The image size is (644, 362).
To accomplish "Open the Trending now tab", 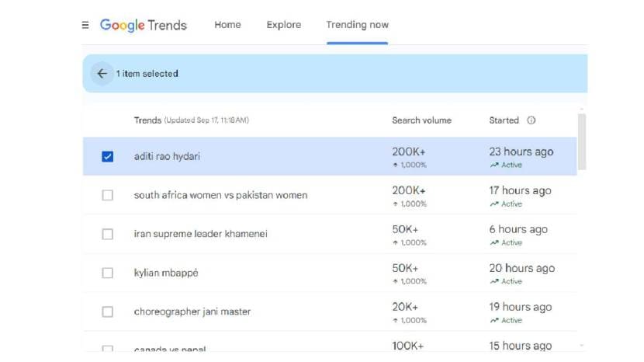I will point(357,25).
